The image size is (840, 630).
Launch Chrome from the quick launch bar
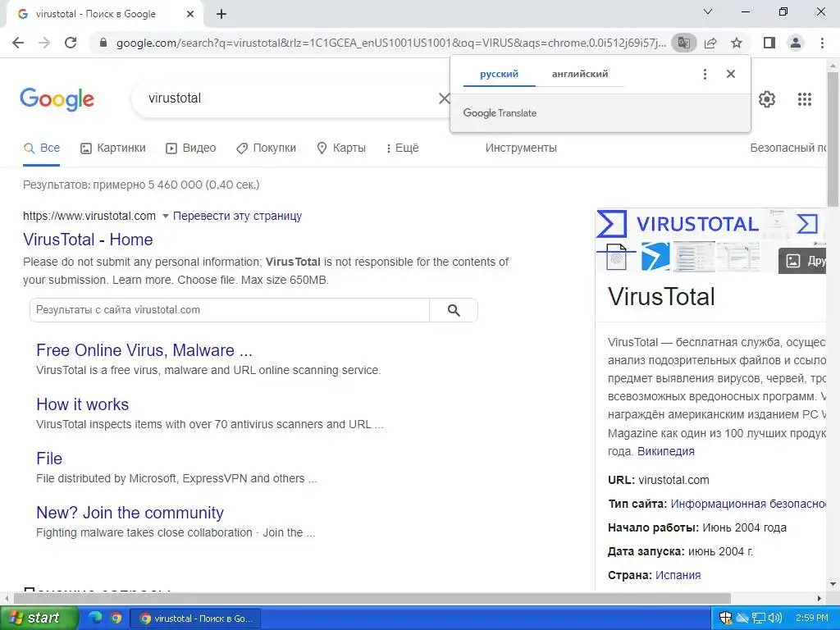click(x=116, y=619)
